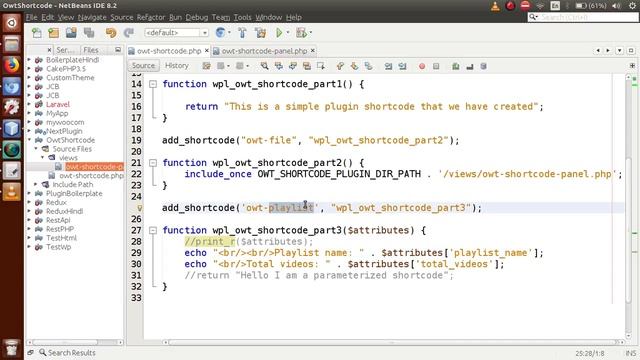Click the green Run Project arrow
The width and height of the screenshot is (640, 360).
click(x=279, y=33)
